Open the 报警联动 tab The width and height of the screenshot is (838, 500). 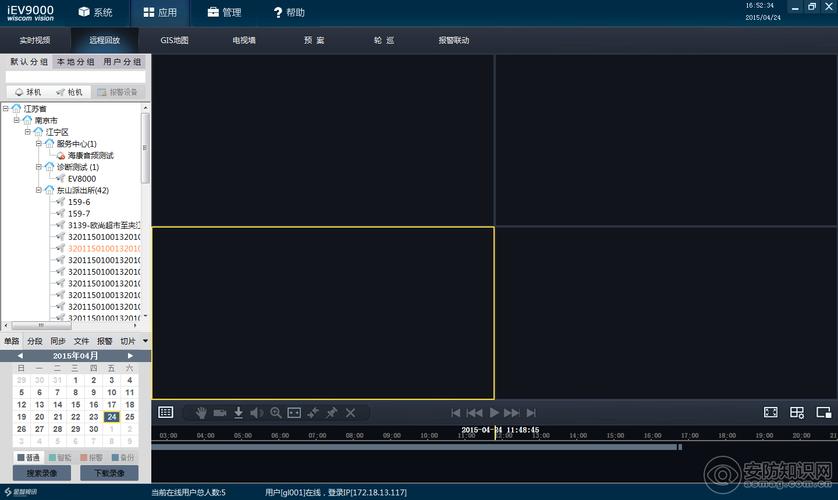454,40
